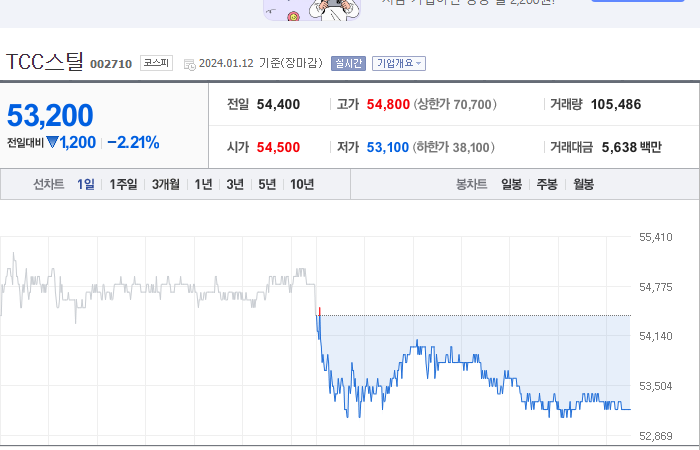700x450 pixels.
Task: Click the ad banner character illustration
Action: click(312, 10)
